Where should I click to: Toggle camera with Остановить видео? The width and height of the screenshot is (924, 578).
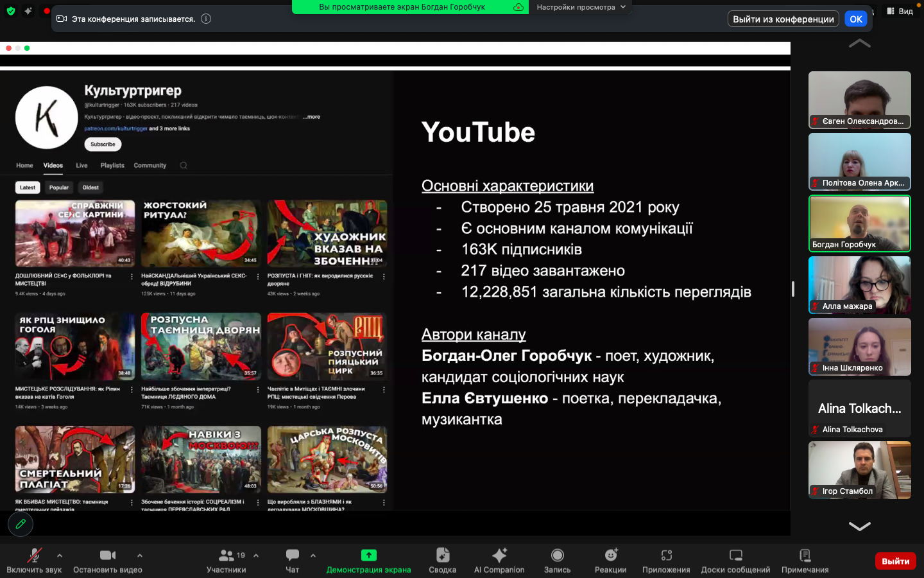107,556
